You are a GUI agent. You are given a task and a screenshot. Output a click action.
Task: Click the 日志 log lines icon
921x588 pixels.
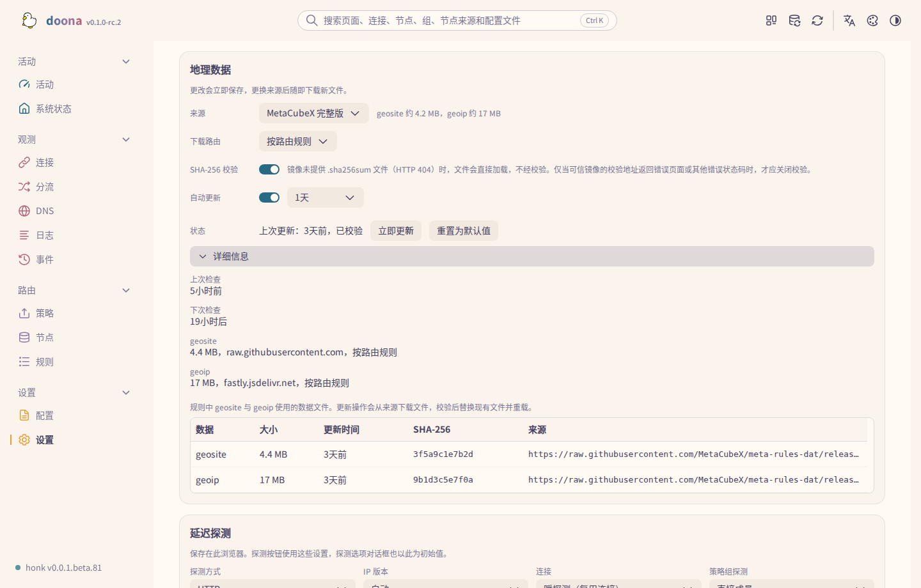click(x=24, y=235)
